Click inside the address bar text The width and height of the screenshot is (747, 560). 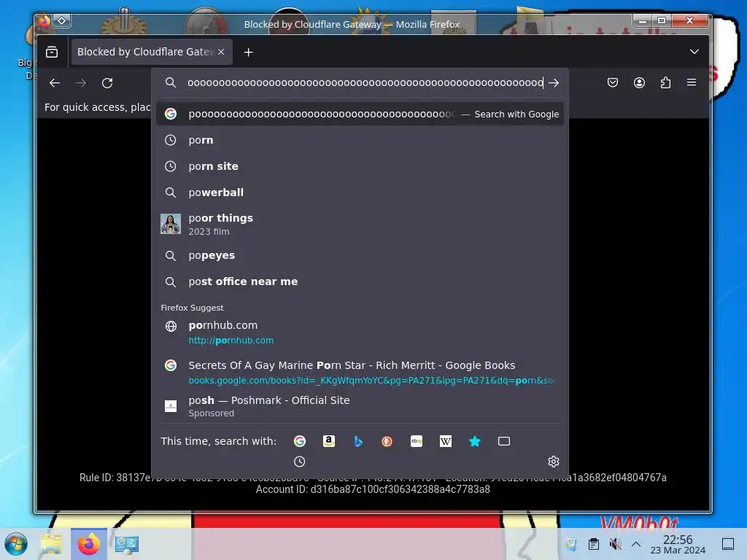pyautogui.click(x=365, y=83)
